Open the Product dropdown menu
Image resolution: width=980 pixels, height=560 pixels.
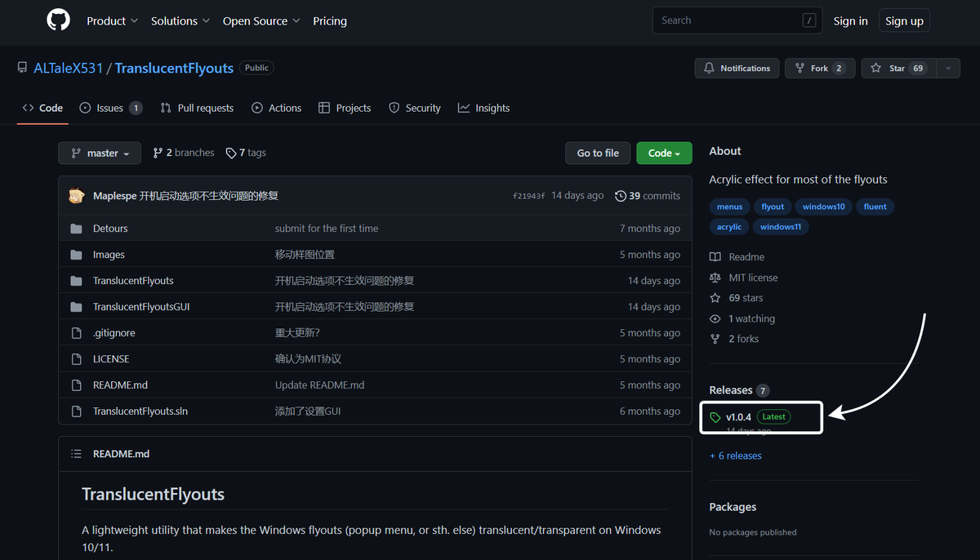coord(112,21)
